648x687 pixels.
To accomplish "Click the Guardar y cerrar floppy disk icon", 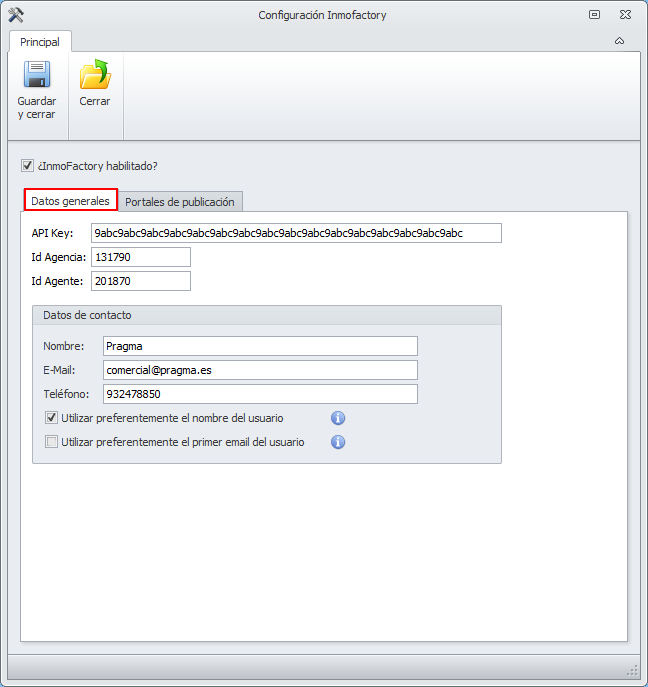I will (37, 74).
